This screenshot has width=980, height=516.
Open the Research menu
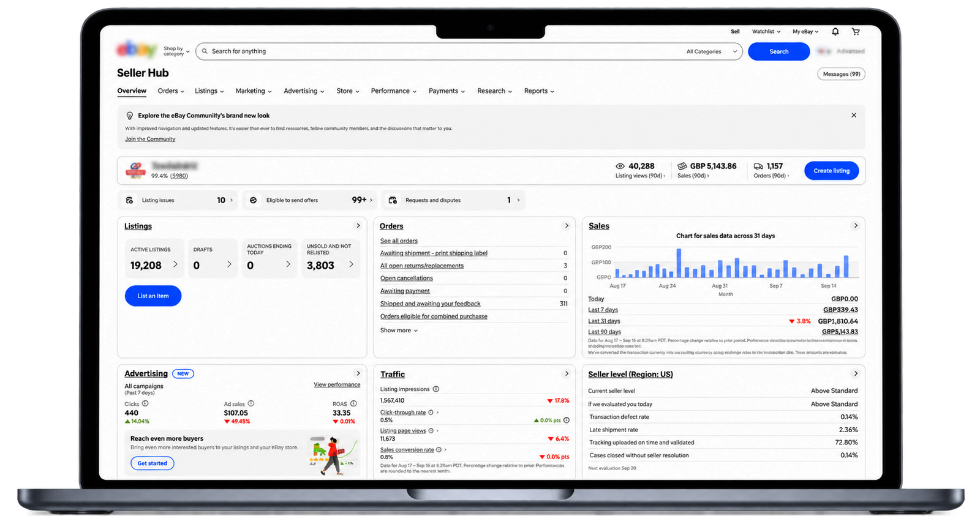(x=494, y=91)
